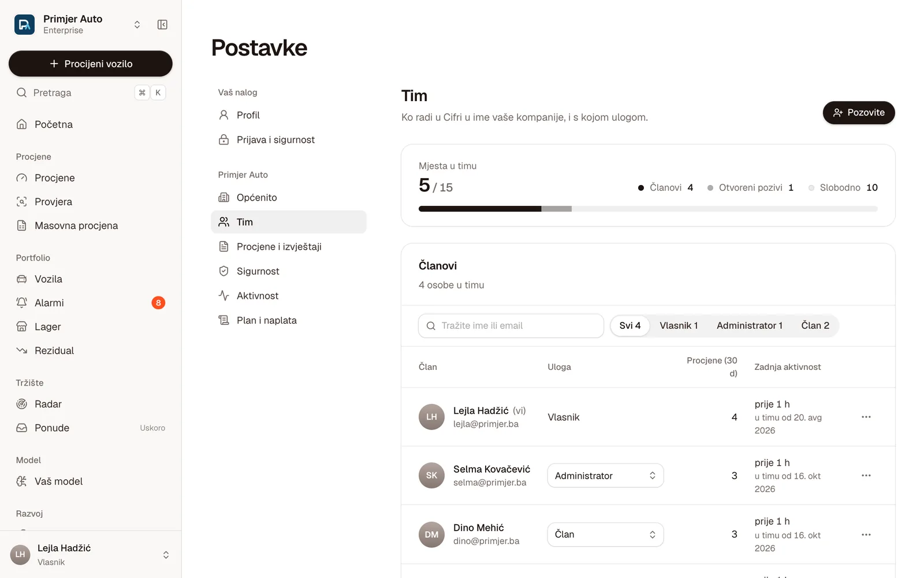Open Procjene gauge icon in sidebar

pyautogui.click(x=22, y=178)
